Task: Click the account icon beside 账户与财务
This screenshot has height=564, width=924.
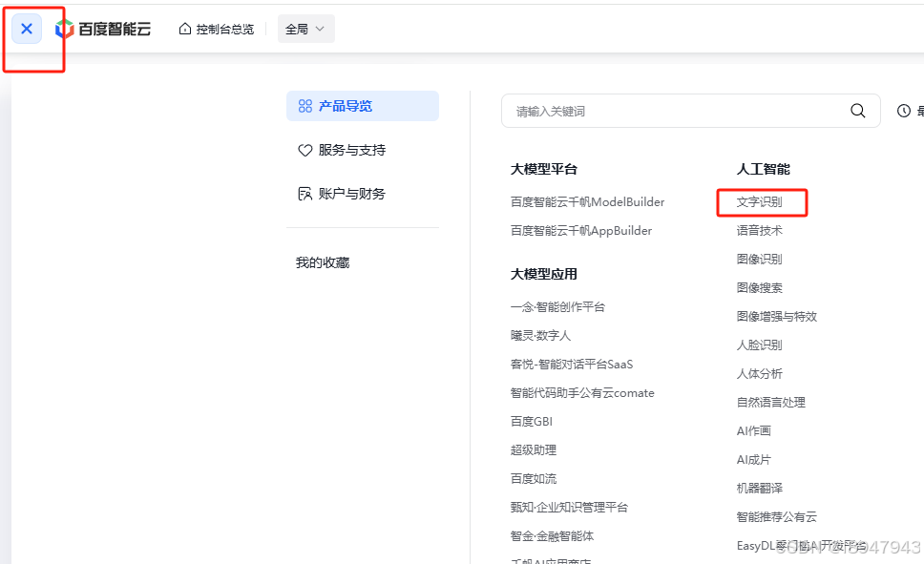Action: [304, 194]
